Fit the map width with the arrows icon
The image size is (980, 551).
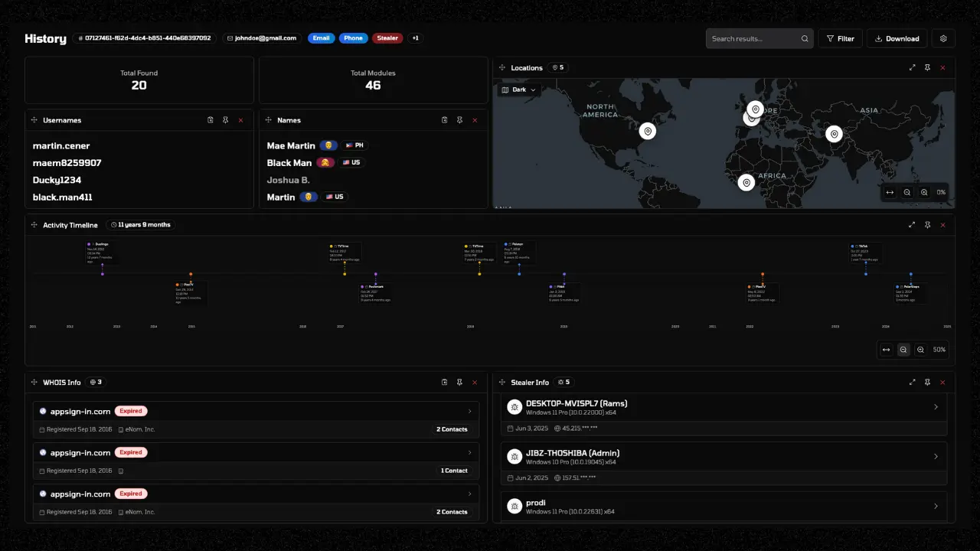coord(890,192)
